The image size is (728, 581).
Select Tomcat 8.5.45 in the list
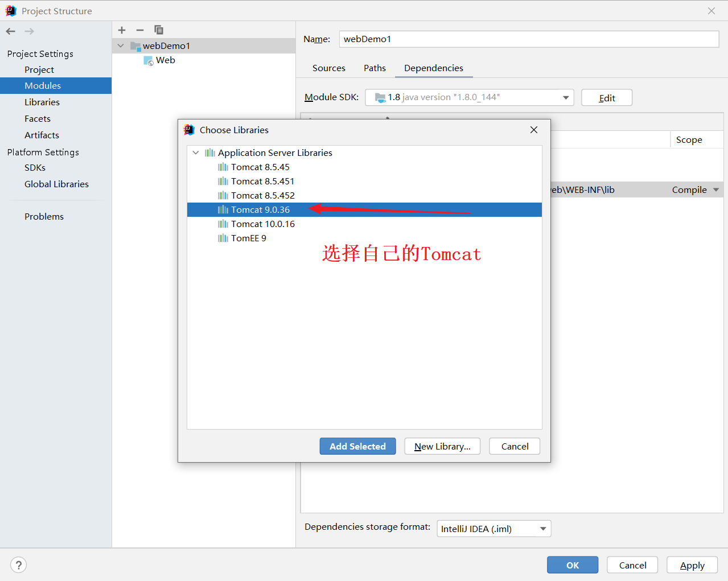pos(364,167)
